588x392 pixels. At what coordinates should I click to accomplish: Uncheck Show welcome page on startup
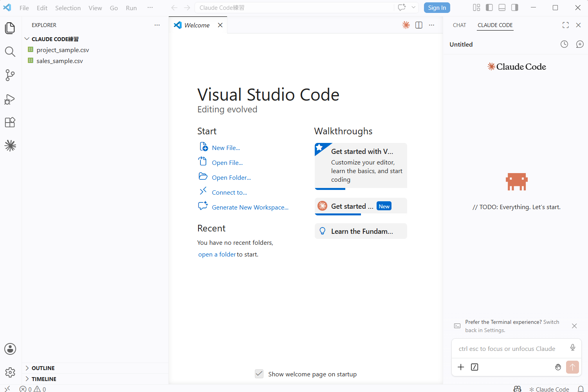[259, 374]
